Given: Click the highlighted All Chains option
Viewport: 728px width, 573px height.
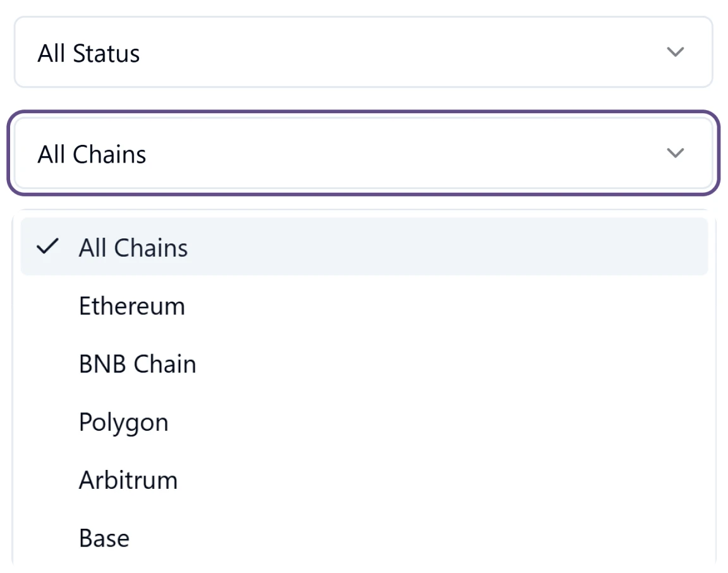Looking at the screenshot, I should [x=133, y=248].
